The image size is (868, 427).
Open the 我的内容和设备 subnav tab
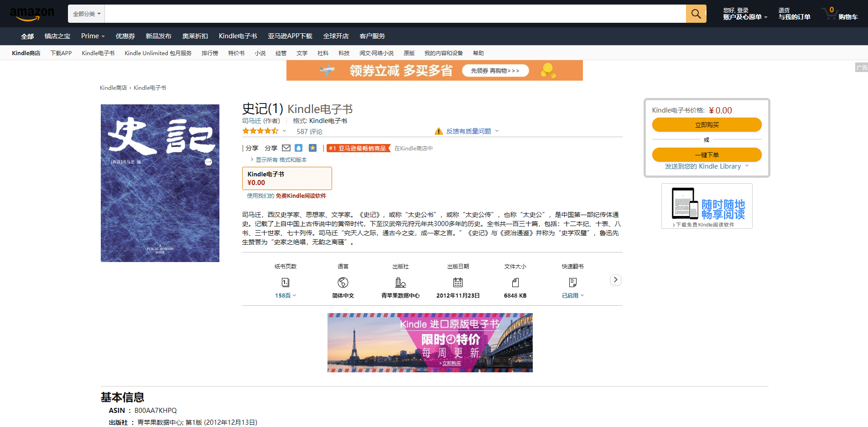[444, 53]
